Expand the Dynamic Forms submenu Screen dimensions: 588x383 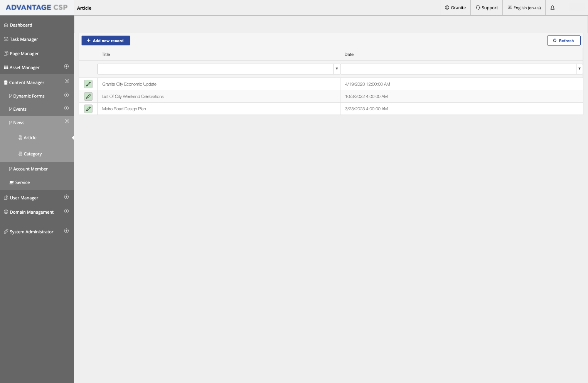pos(66,95)
